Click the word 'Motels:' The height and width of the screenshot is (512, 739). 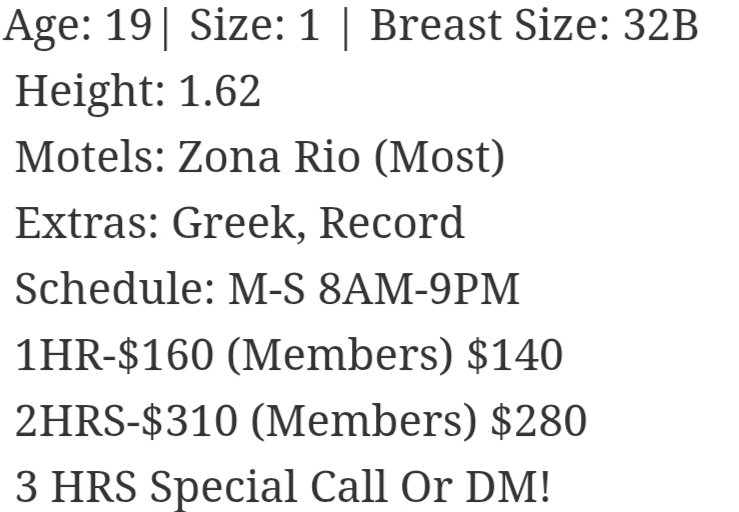tap(91, 157)
